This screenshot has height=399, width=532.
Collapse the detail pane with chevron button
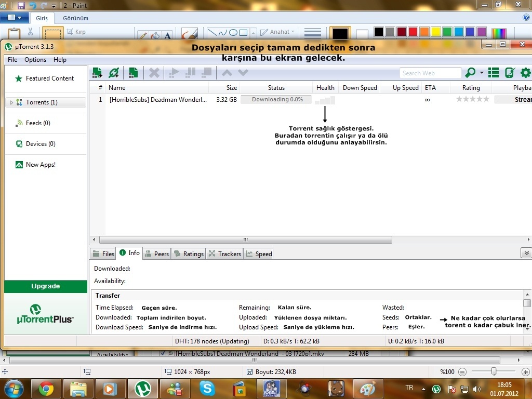point(526,253)
